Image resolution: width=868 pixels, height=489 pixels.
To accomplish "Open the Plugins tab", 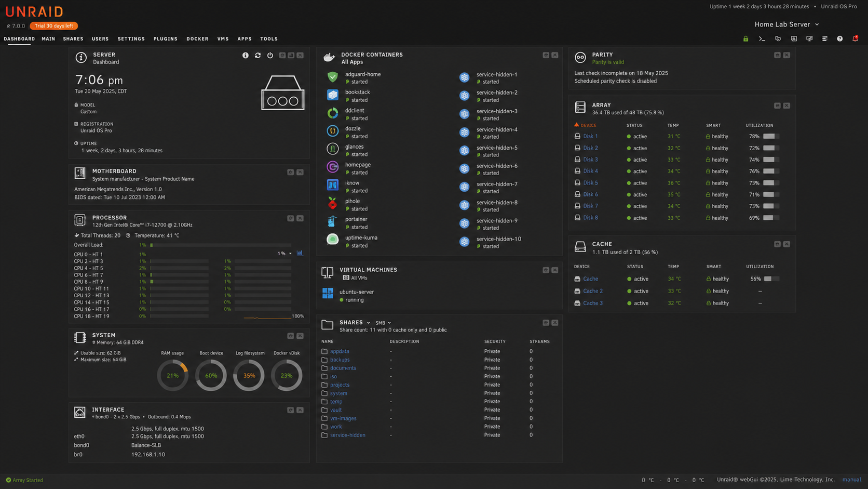I will pos(165,39).
